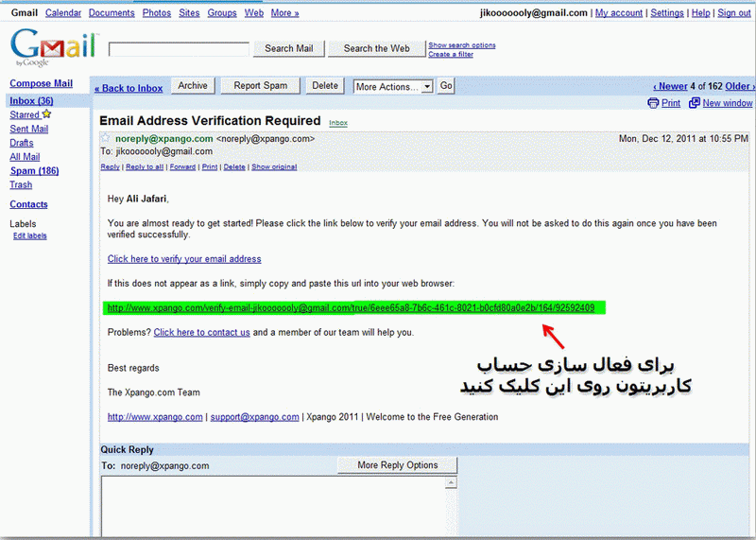756x540 pixels.
Task: Click here to verify your email address
Action: click(184, 259)
